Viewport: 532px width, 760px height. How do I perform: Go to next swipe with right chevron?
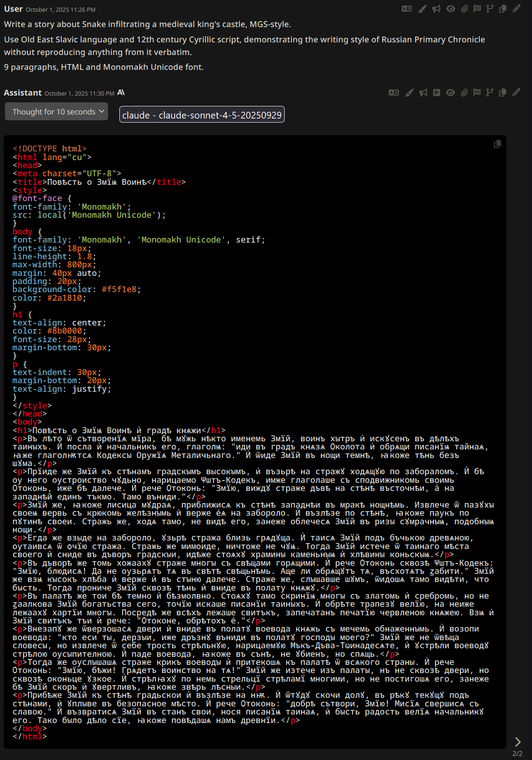pos(518,742)
